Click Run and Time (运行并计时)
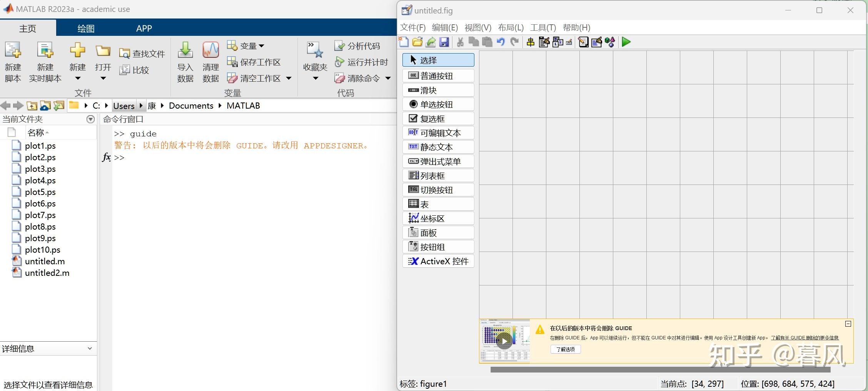Image resolution: width=868 pixels, height=391 pixels. [361, 62]
